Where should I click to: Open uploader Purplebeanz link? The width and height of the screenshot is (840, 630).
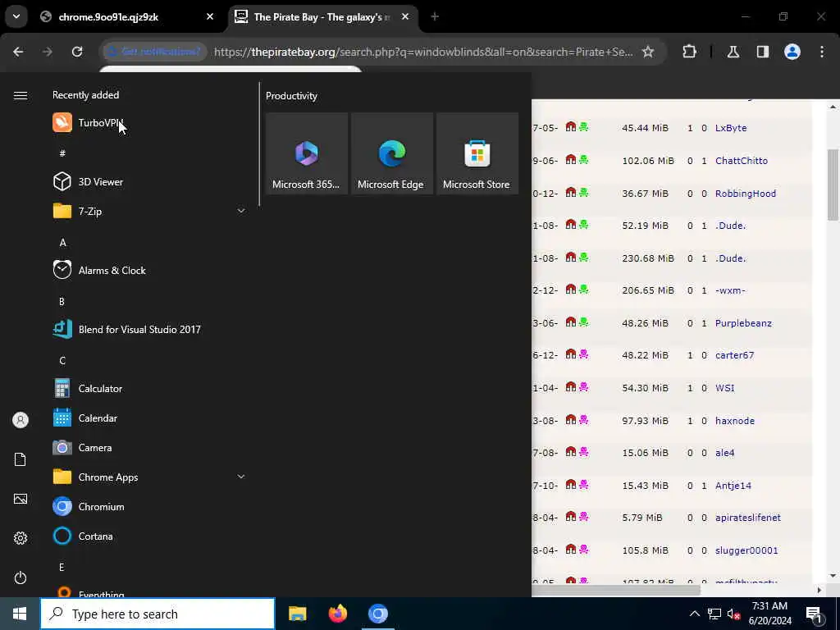click(743, 323)
